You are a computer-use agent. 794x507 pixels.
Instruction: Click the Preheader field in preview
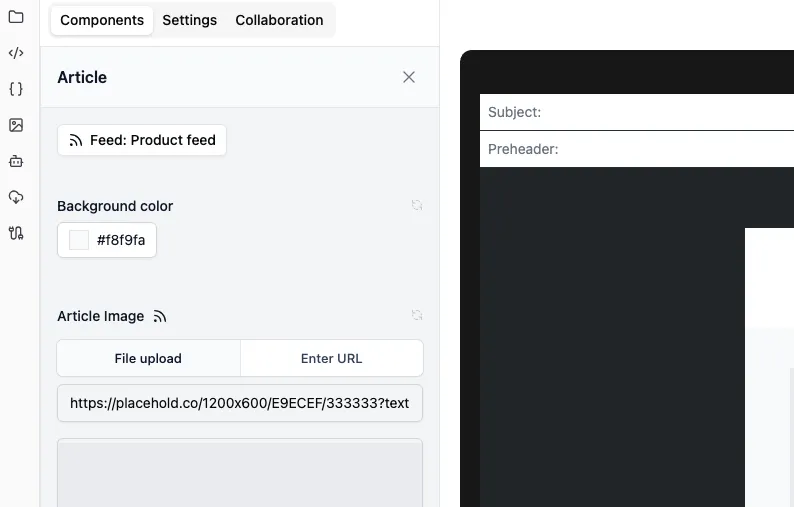pos(637,149)
